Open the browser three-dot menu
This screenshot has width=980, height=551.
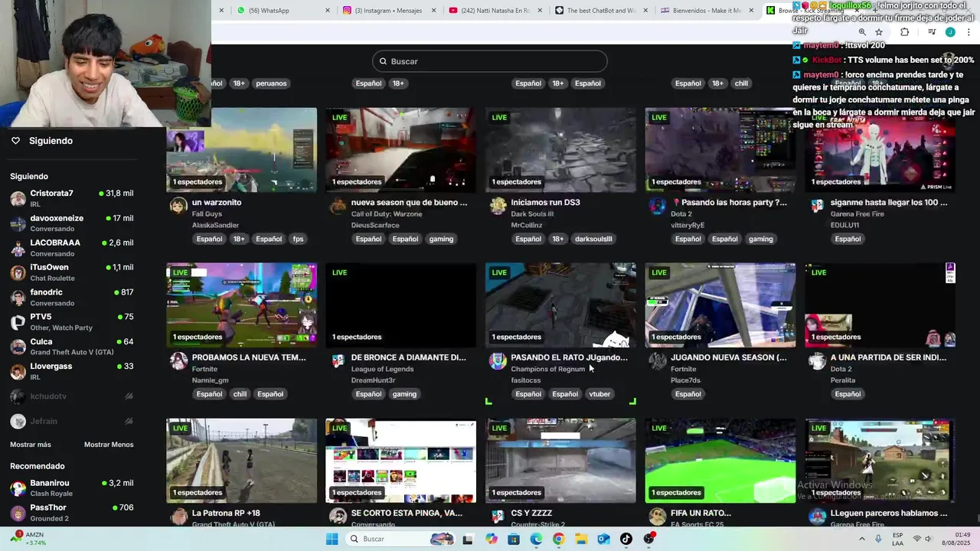coord(969,32)
